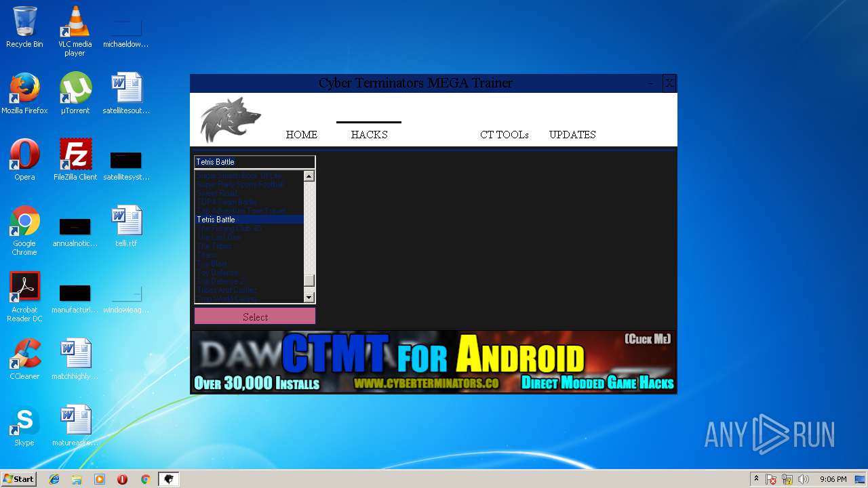Click the Opera taskbar icon
Screen dimensions: 868x488
pos(122,479)
